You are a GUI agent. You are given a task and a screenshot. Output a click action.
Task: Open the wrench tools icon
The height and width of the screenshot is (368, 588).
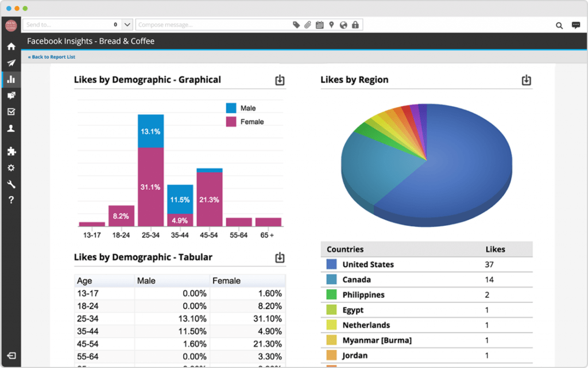click(10, 184)
